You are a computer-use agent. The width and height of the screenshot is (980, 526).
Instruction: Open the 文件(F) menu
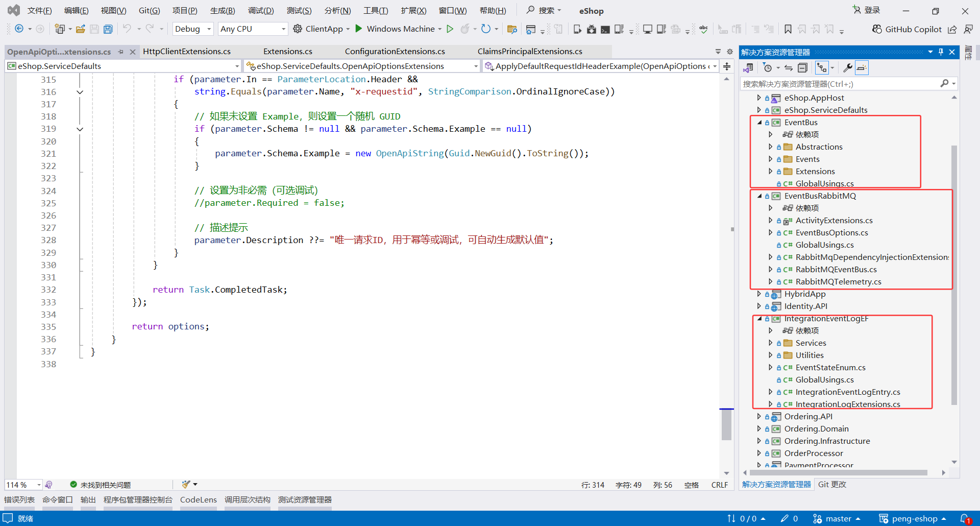(39, 11)
